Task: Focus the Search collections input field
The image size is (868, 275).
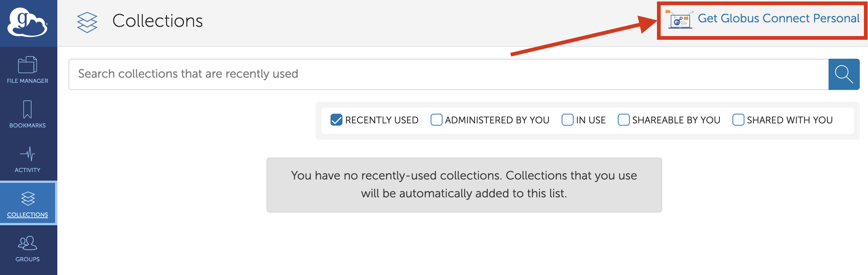Action: pyautogui.click(x=449, y=74)
